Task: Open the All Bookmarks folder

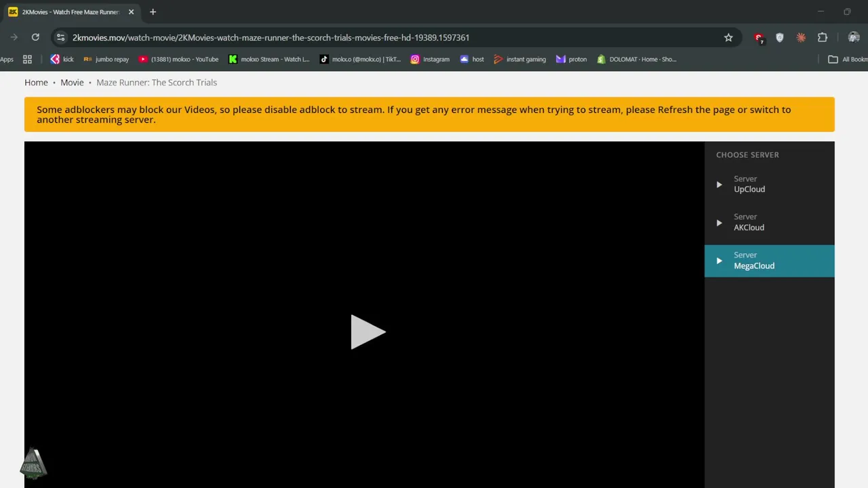Action: click(x=848, y=59)
